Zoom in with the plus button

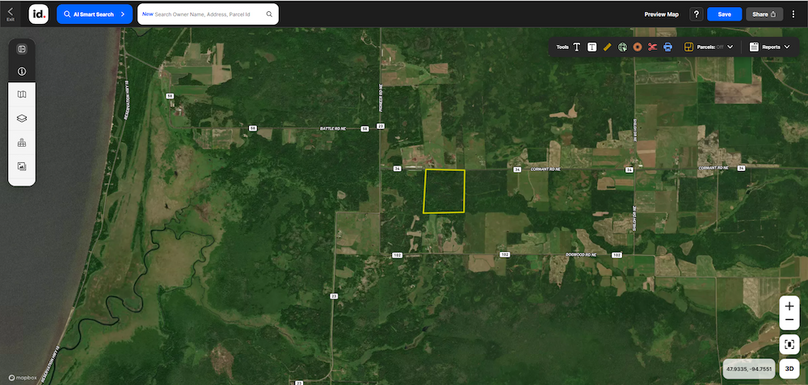coord(789,306)
